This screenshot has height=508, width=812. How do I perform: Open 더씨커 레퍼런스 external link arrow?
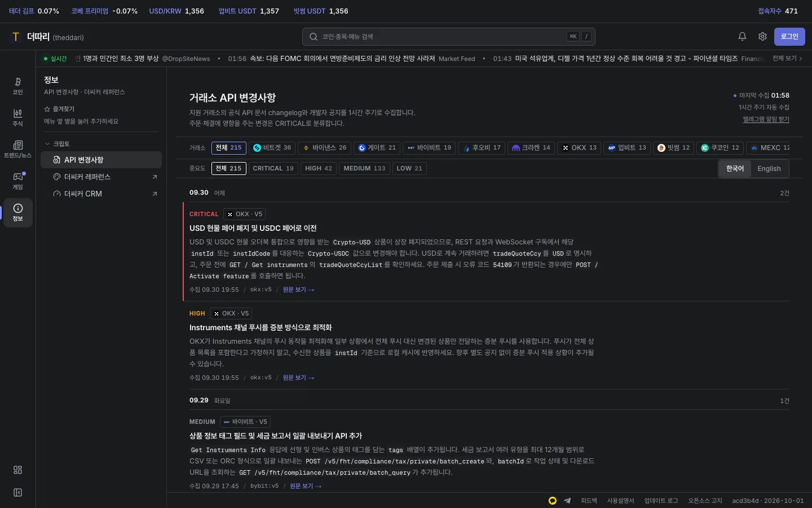155,177
